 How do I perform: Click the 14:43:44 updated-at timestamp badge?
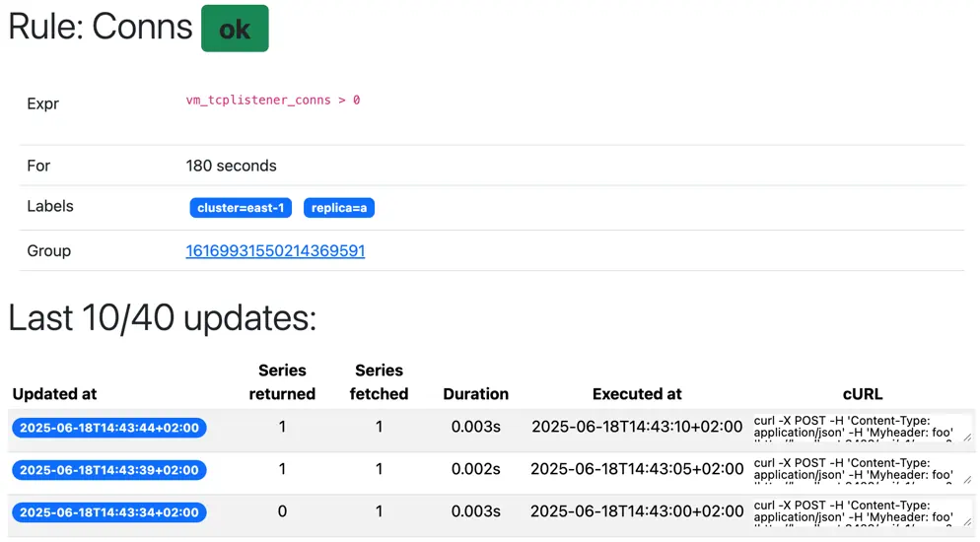(x=109, y=428)
